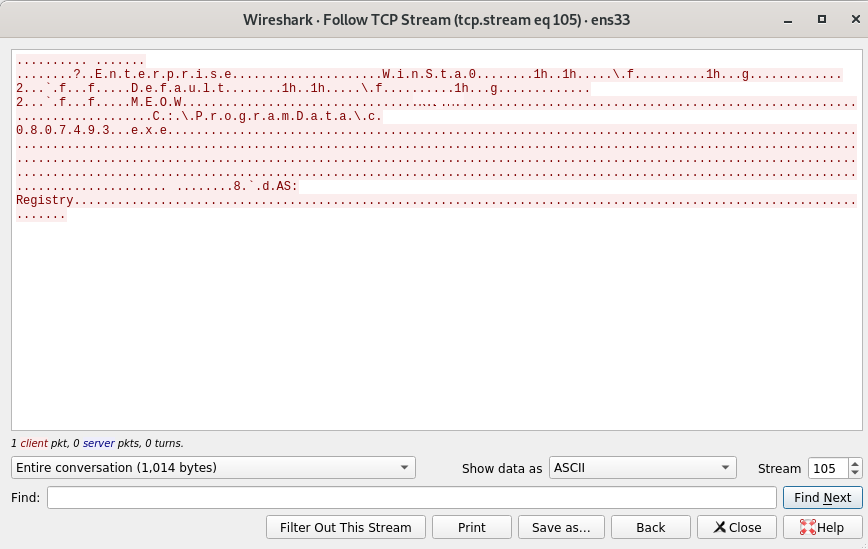Decrease stream number with down arrow
This screenshot has width=868, height=549.
coord(855,473)
